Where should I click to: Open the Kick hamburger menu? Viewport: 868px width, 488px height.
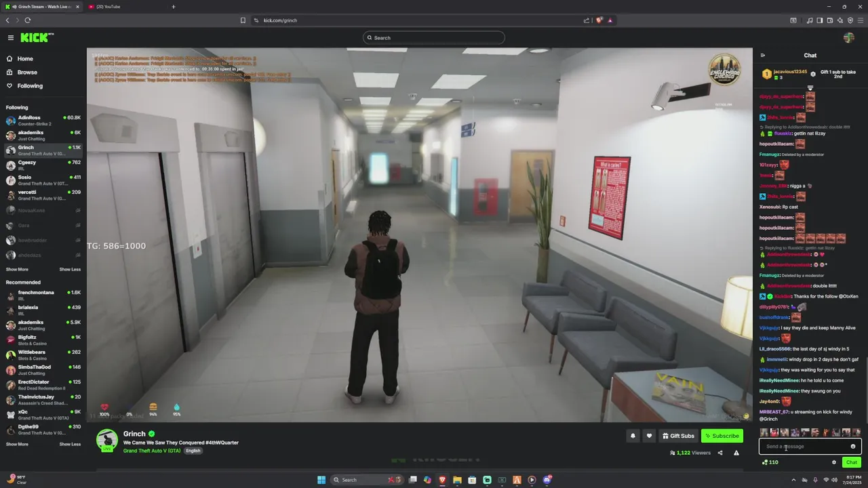[x=11, y=38]
